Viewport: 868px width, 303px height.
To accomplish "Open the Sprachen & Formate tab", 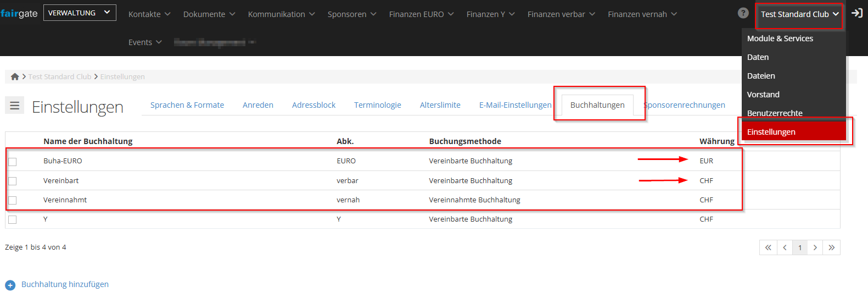I will coord(187,105).
